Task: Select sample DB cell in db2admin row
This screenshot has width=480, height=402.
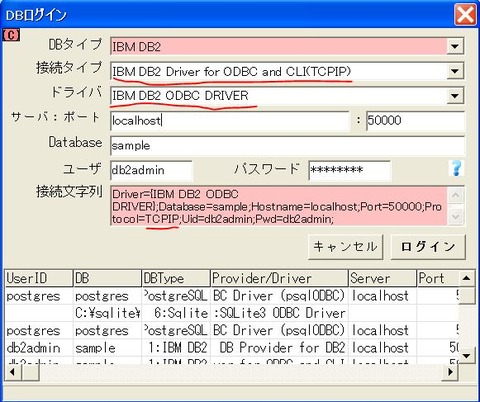Action: coord(107,348)
